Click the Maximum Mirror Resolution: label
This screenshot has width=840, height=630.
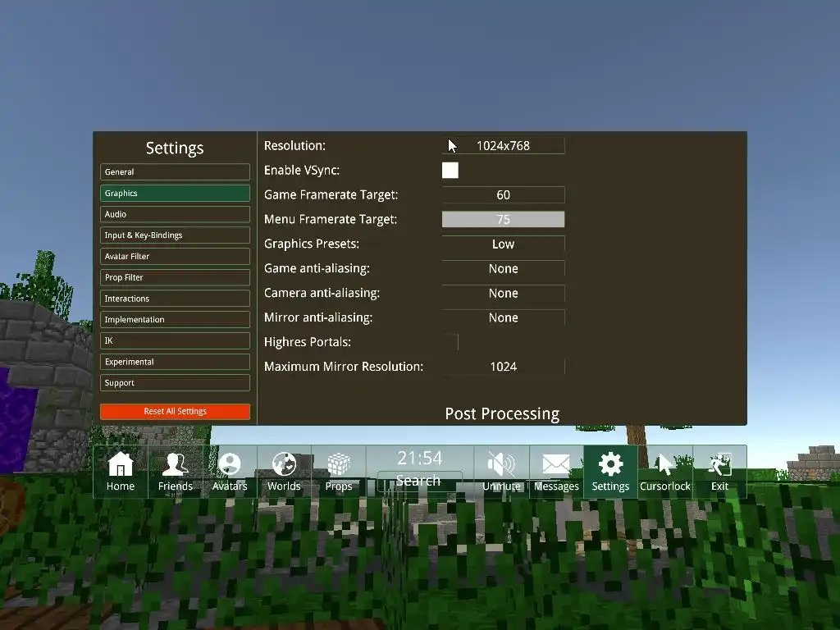click(x=344, y=367)
